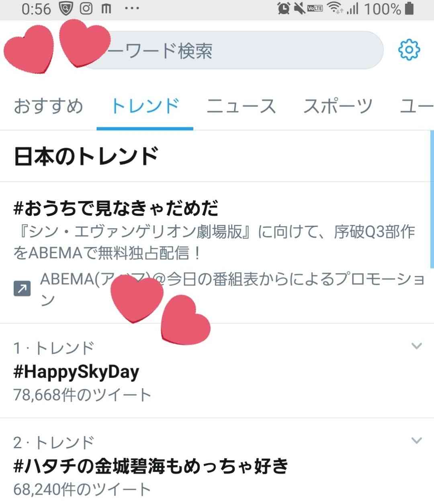Go to the スポーツ tab

click(x=338, y=106)
